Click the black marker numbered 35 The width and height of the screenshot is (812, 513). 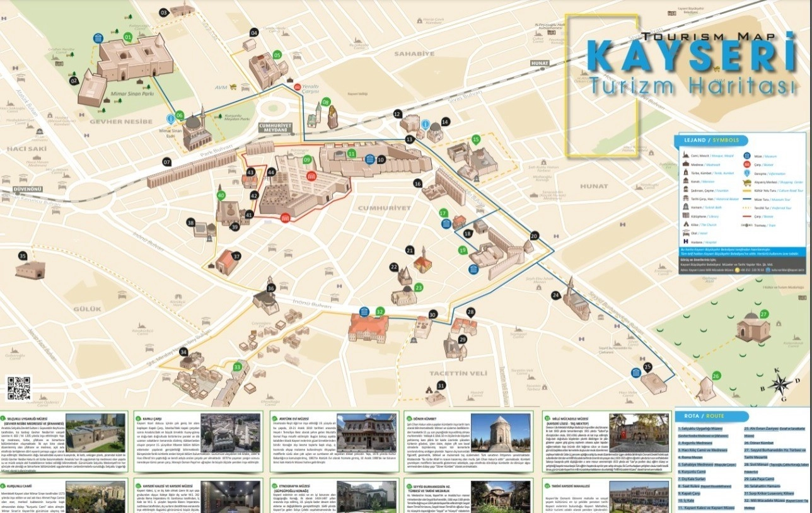click(23, 256)
